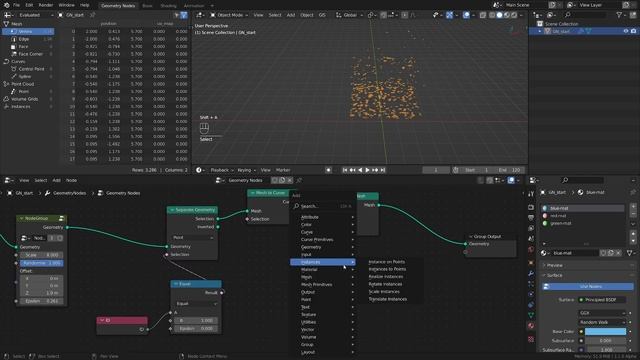The width and height of the screenshot is (640, 360).
Task: Open the Texture properties tab icon
Action: [x=531, y=339]
